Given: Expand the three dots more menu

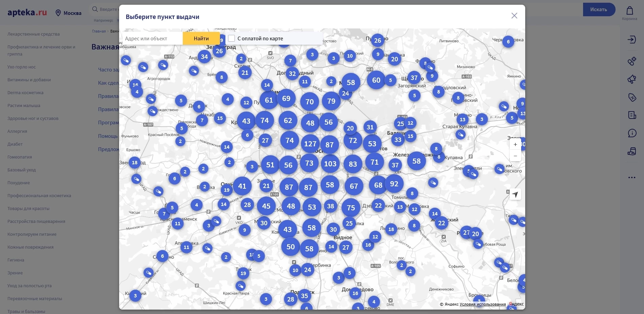Looking at the screenshot, I should coord(631,177).
